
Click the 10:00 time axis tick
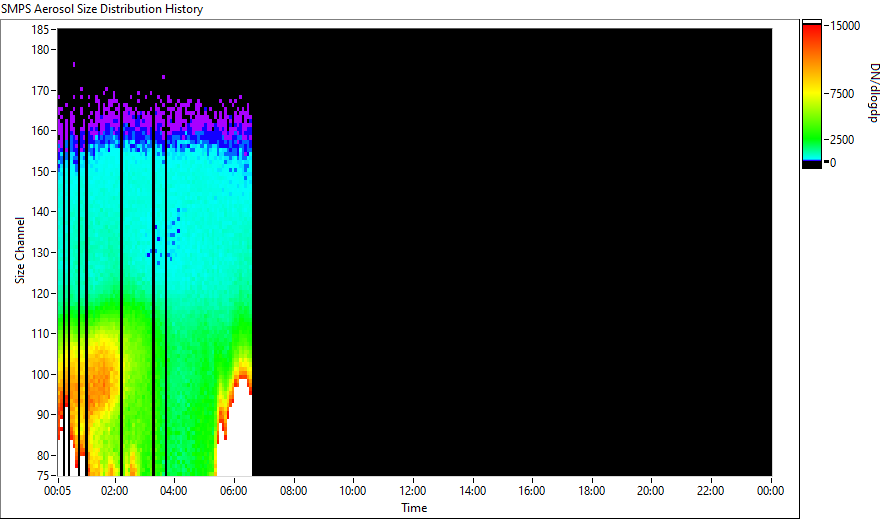click(353, 491)
